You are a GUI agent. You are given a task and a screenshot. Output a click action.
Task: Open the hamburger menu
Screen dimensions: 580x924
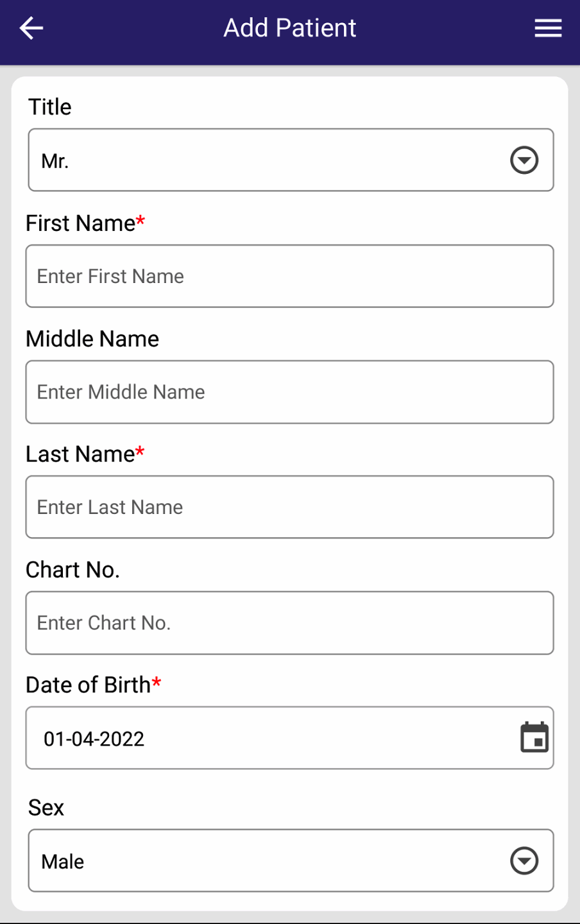tap(548, 28)
